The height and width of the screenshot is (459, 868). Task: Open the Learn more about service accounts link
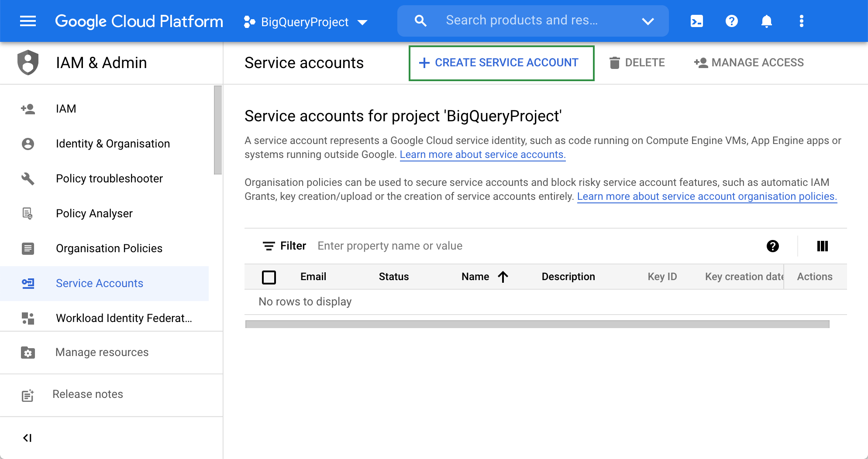pos(482,154)
